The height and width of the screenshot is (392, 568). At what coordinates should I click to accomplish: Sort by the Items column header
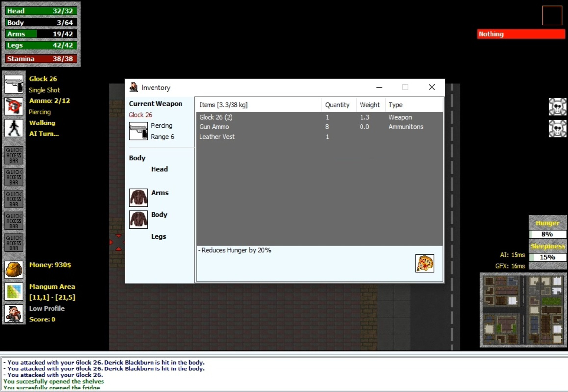click(x=258, y=105)
